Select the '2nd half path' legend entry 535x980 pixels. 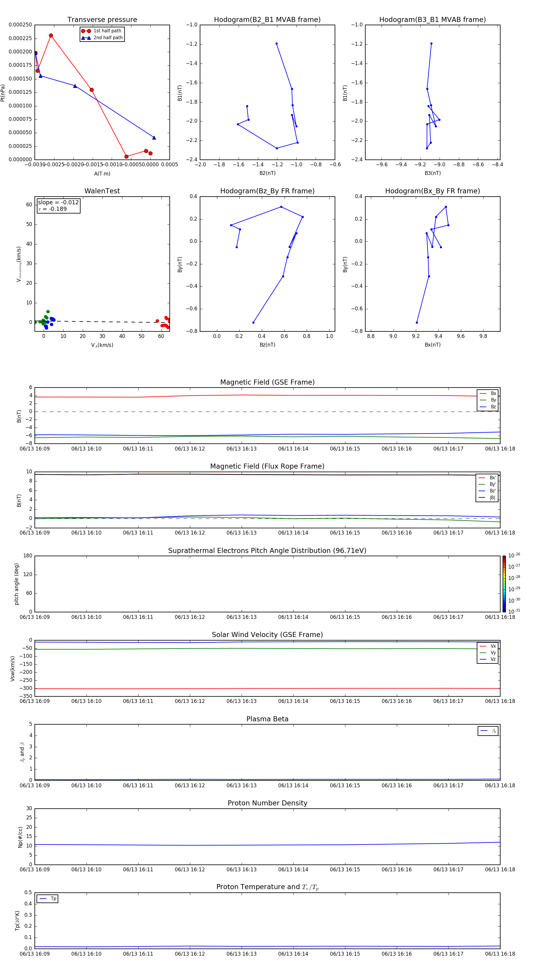click(102, 38)
